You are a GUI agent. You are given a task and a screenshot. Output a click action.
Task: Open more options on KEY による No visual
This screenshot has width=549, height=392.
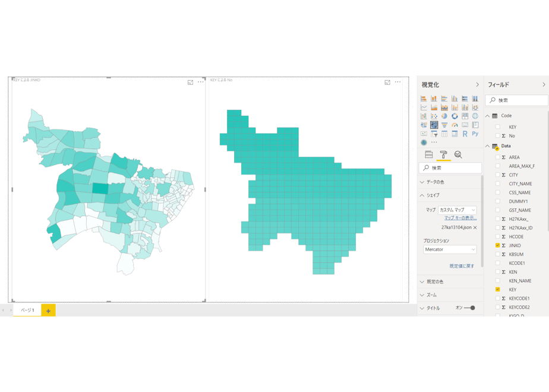pyautogui.click(x=397, y=82)
